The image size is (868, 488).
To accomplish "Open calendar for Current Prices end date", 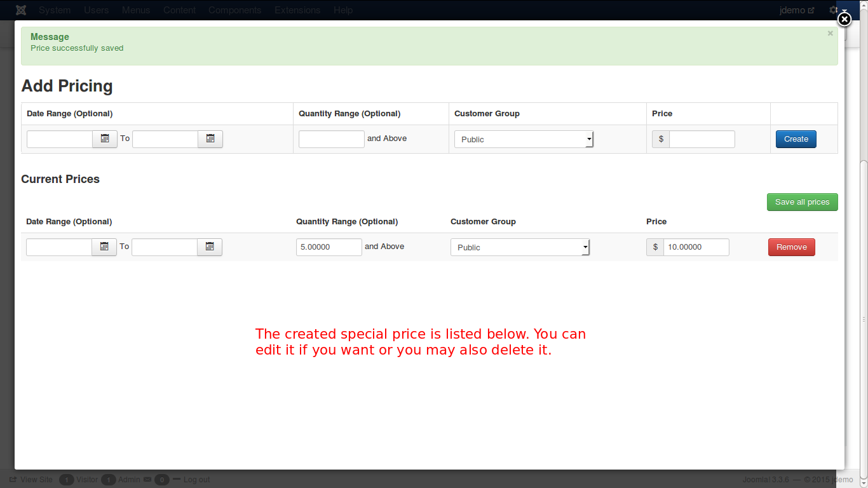I will pyautogui.click(x=210, y=247).
